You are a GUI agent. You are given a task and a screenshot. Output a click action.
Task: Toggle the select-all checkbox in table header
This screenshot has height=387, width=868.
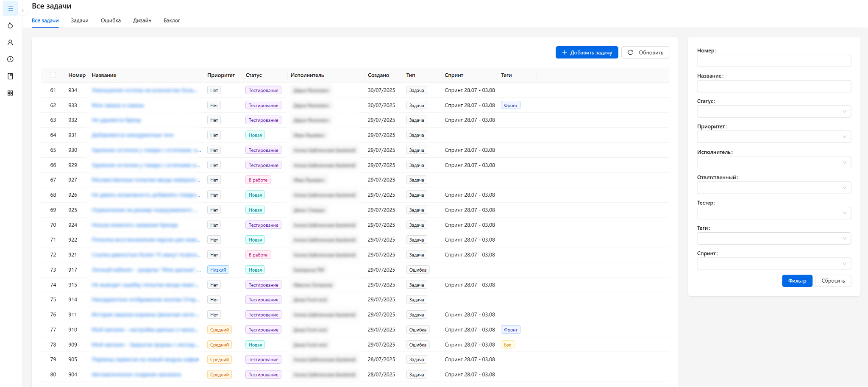53,75
